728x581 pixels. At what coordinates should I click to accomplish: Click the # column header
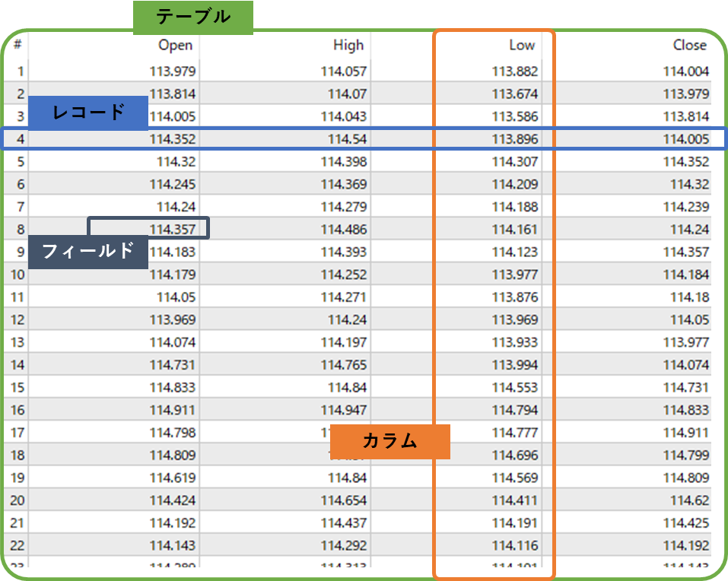click(17, 45)
